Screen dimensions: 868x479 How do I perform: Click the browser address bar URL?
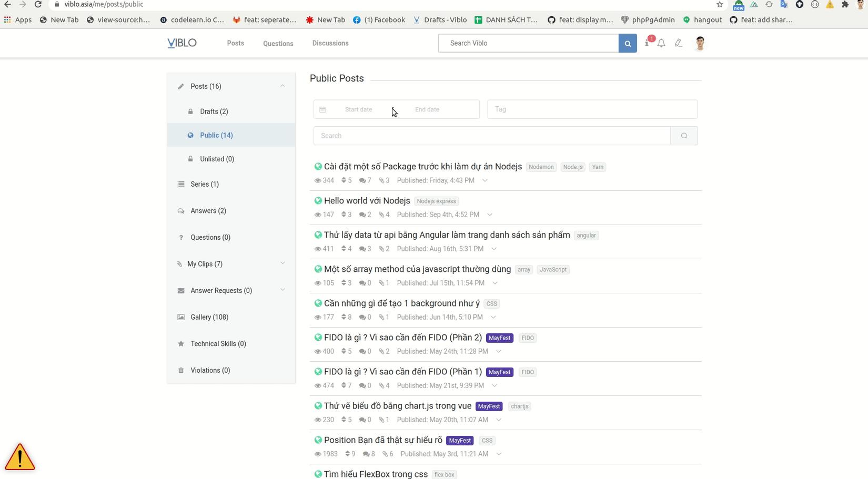coord(104,4)
